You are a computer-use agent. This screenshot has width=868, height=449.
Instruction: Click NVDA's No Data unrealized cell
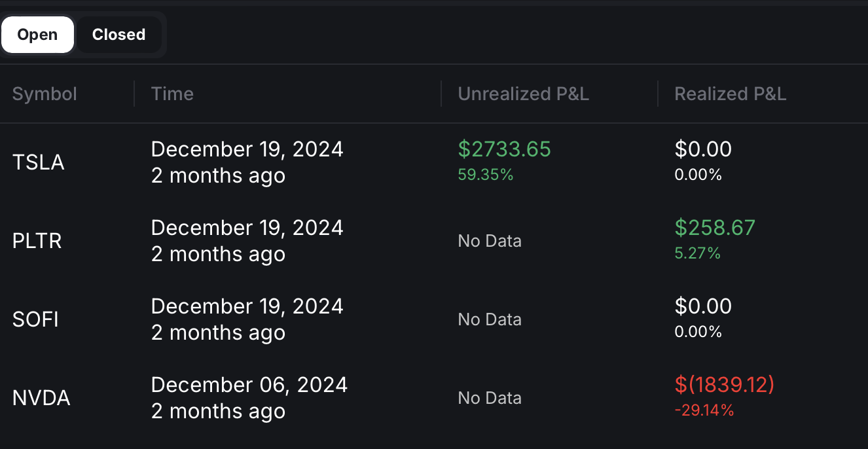(490, 398)
